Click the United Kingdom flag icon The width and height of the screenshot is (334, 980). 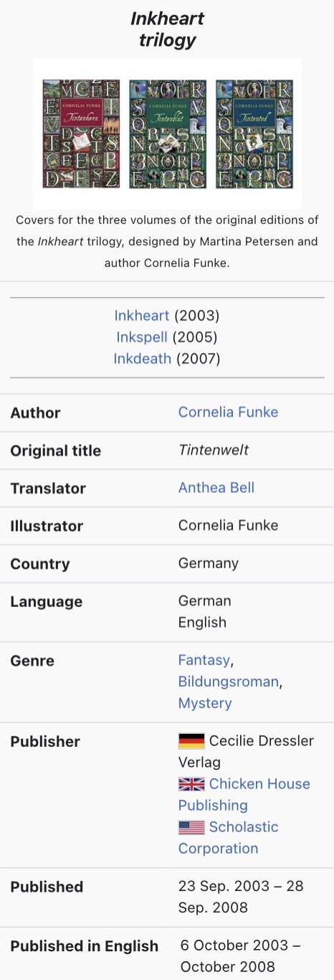(191, 784)
